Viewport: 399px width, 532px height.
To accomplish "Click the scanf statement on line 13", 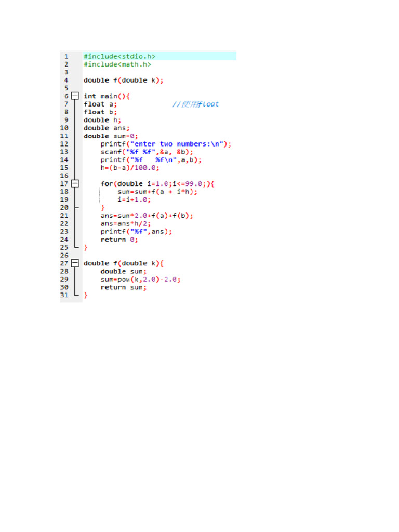I will pos(147,152).
